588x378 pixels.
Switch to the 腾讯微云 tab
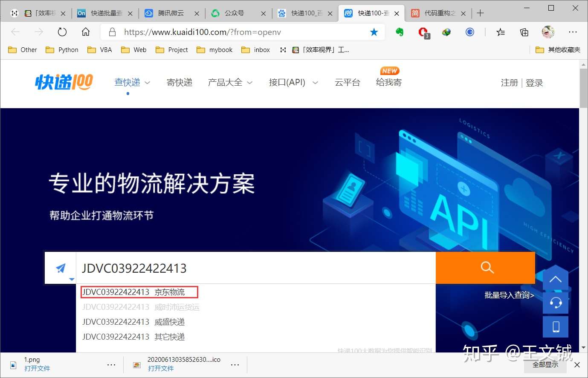pyautogui.click(x=172, y=13)
